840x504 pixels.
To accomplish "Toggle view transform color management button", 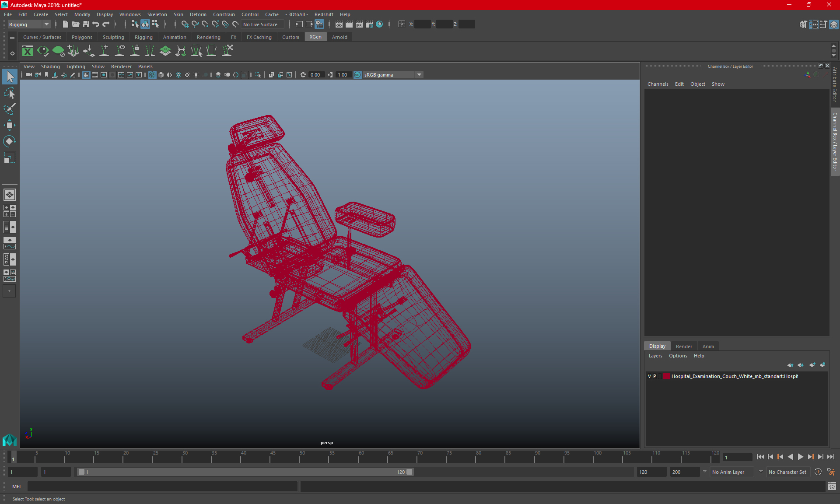I will click(357, 75).
